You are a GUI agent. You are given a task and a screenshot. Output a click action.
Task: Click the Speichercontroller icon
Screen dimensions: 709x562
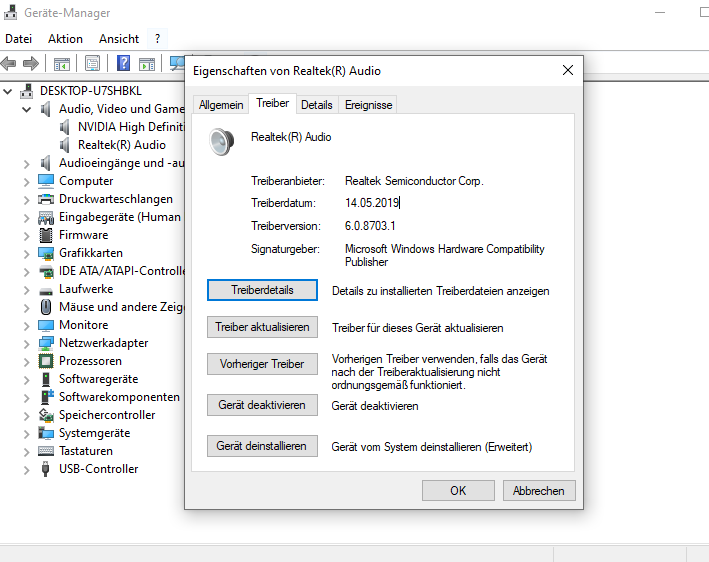coord(46,415)
